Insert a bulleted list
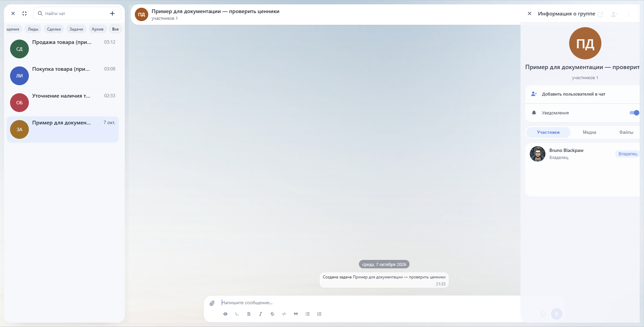The height and width of the screenshot is (327, 644). pos(308,314)
